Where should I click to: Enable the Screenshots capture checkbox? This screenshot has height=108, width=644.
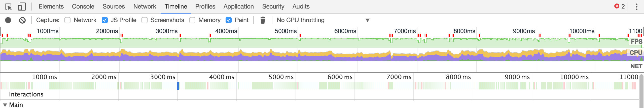pyautogui.click(x=145, y=20)
